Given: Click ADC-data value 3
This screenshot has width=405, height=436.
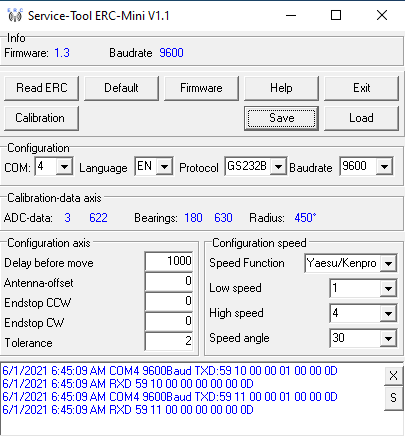Looking at the screenshot, I should [68, 218].
